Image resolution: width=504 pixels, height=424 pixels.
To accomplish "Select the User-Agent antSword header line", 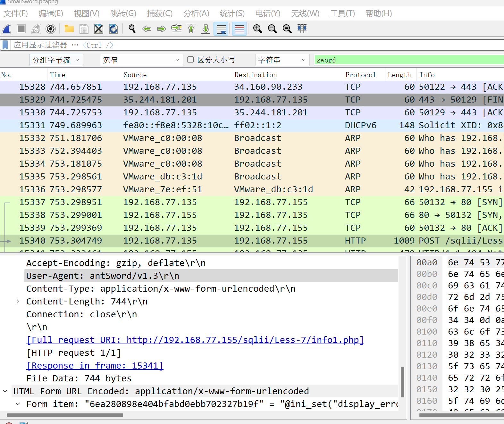I will pos(211,276).
